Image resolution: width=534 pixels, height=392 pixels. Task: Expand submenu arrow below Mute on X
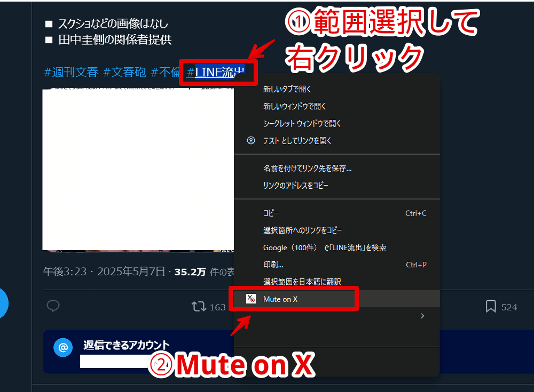(x=422, y=316)
